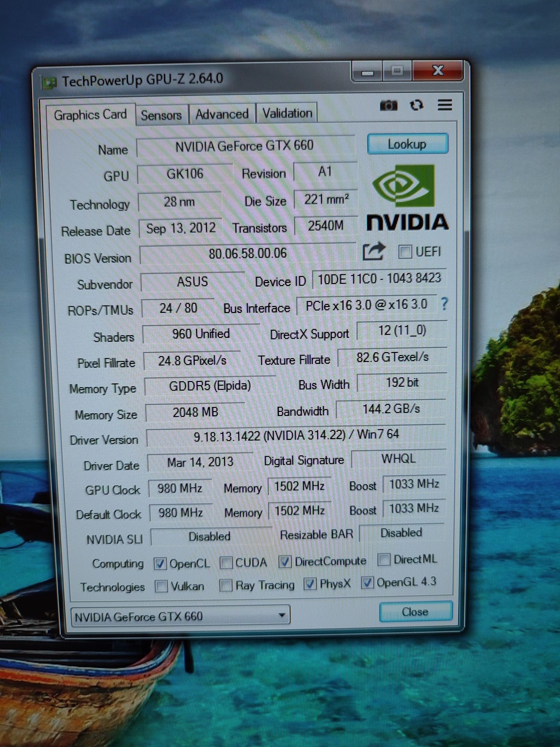Viewport: 560px width, 747px height.
Task: Click the Bandwidth value 144.2 GB/s
Action: 391,409
